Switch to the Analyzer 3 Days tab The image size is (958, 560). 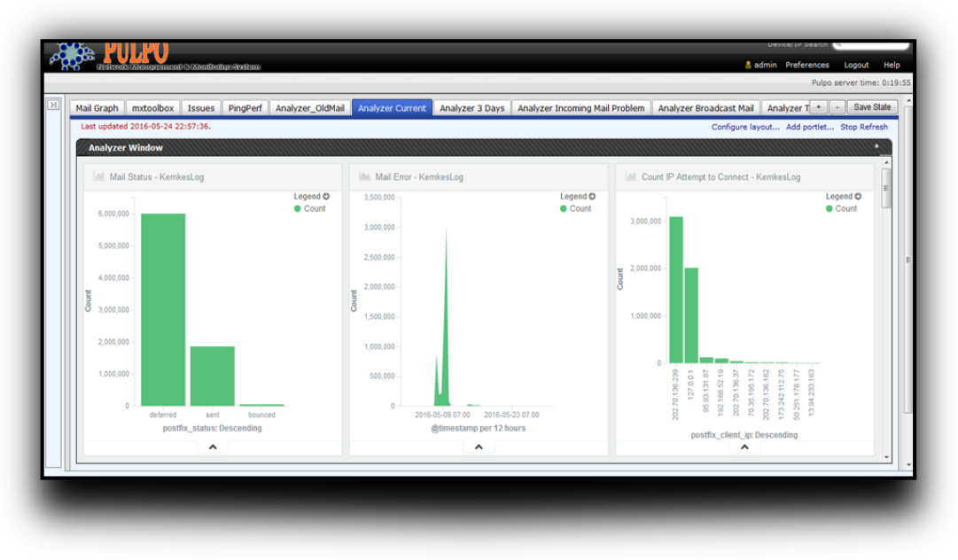coord(471,108)
